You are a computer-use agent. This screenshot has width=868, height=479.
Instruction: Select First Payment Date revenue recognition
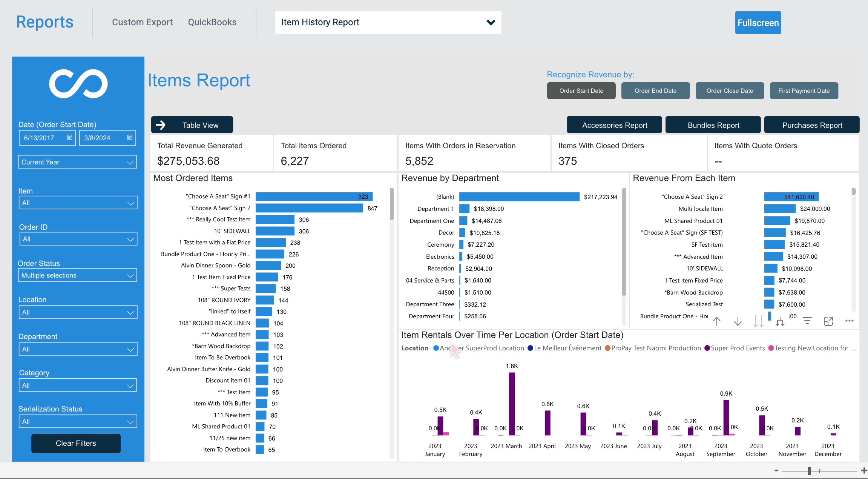tap(804, 91)
